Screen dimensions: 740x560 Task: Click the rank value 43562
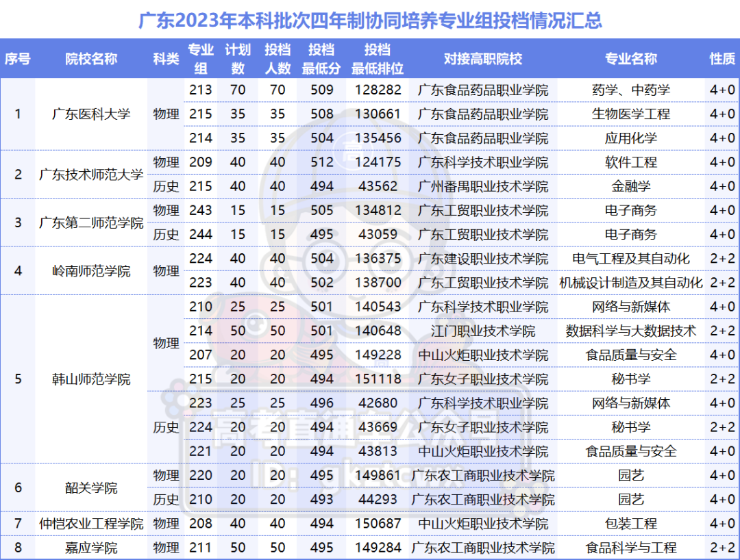[378, 186]
